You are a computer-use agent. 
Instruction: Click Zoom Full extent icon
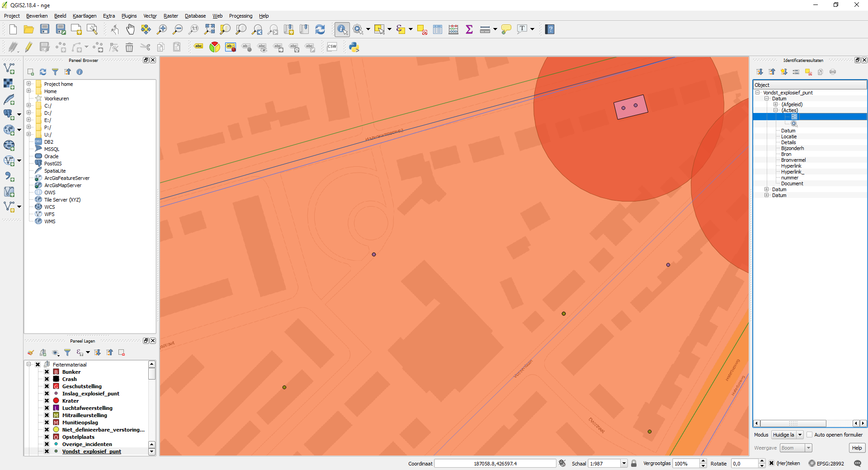pyautogui.click(x=209, y=29)
